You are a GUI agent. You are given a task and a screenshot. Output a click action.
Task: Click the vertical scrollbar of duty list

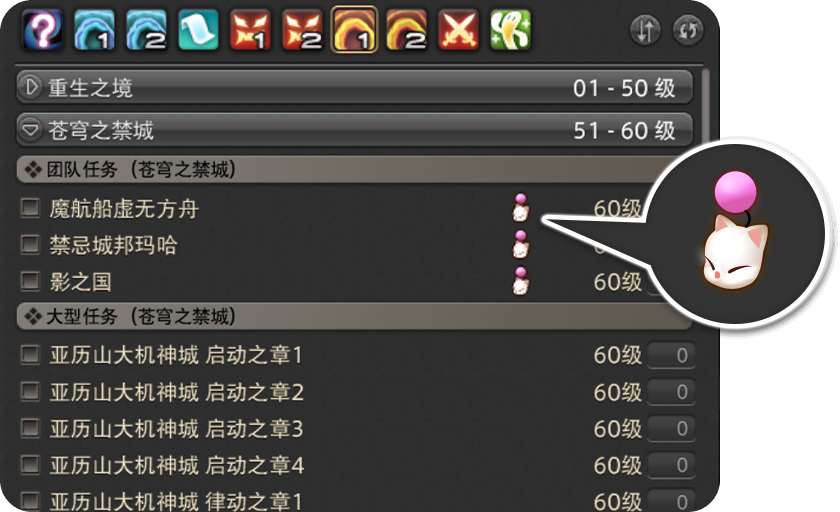coord(705,107)
